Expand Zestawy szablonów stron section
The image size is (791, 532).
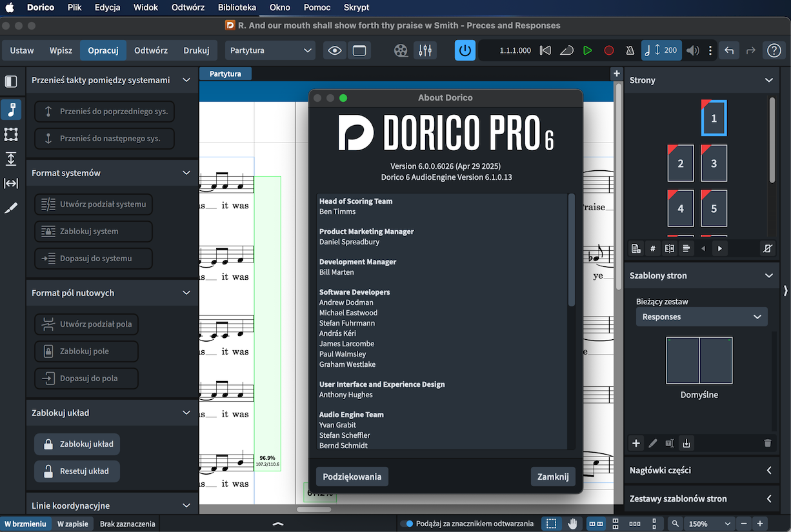(x=768, y=498)
